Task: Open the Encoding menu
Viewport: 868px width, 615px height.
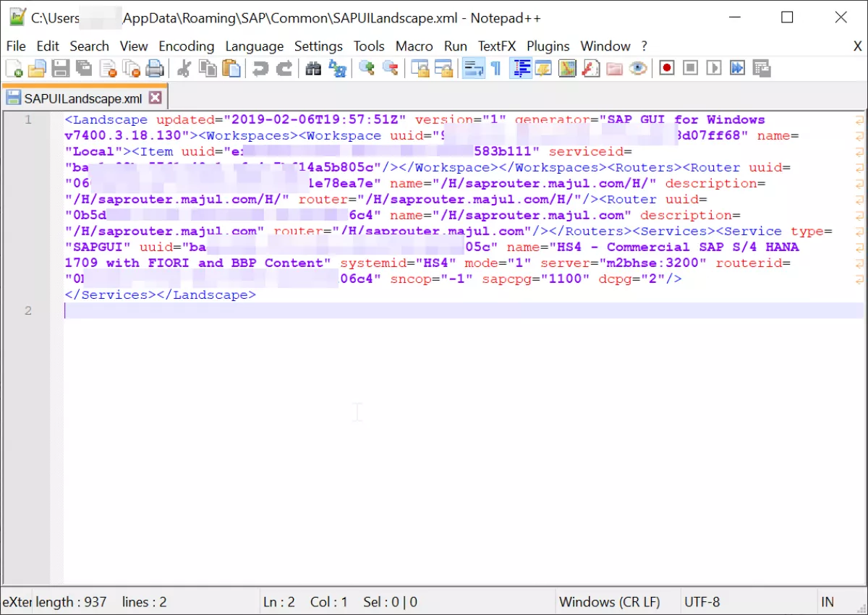Action: pyautogui.click(x=187, y=46)
